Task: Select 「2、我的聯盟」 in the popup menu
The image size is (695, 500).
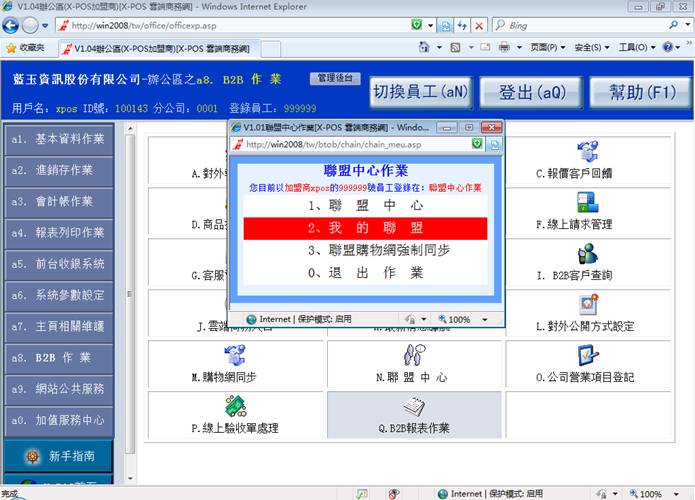Action: [365, 228]
